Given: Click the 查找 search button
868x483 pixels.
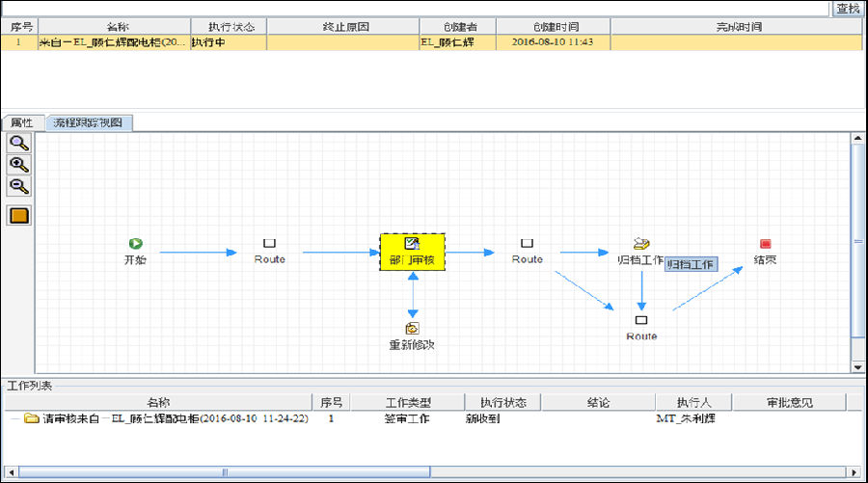Looking at the screenshot, I should 848,9.
